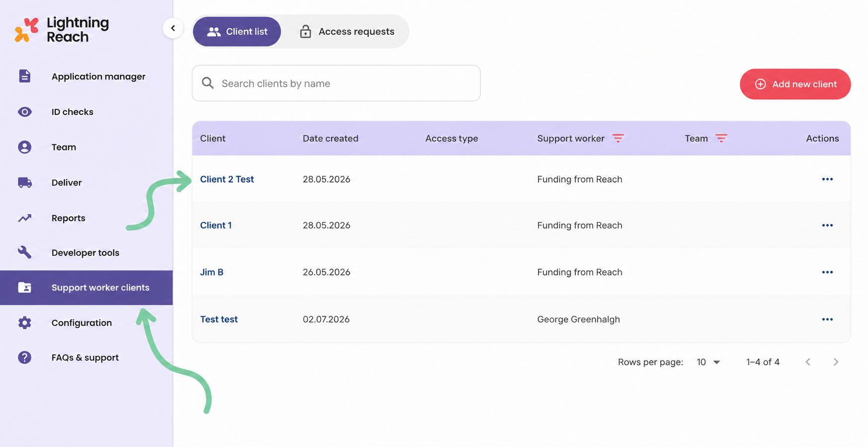Open actions menu for Client 2 Test
868x447 pixels.
pyautogui.click(x=827, y=179)
